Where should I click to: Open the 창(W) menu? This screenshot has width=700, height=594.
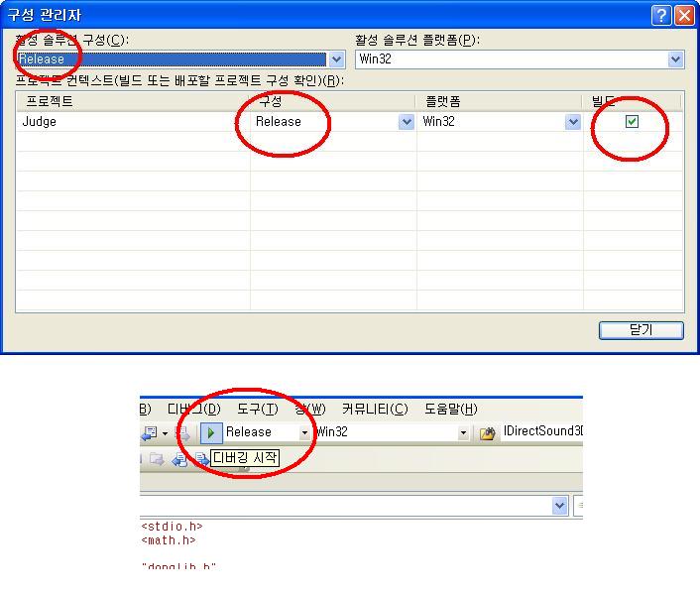[310, 409]
